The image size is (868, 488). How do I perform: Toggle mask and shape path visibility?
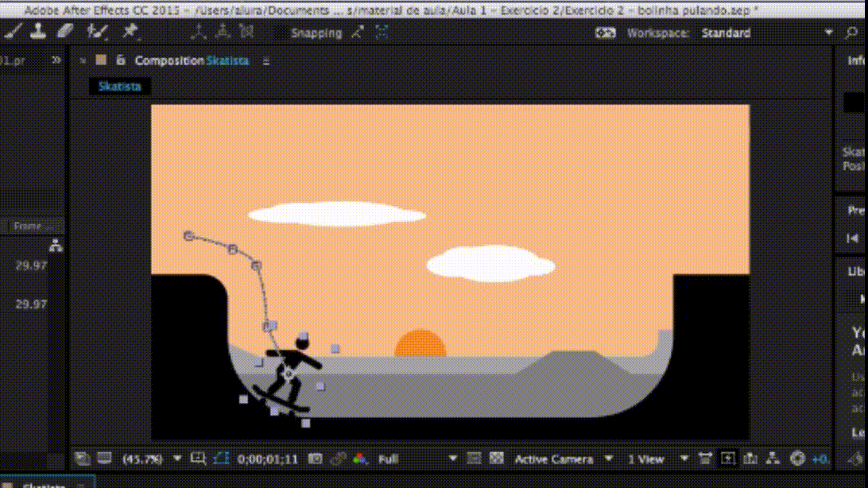click(x=222, y=459)
